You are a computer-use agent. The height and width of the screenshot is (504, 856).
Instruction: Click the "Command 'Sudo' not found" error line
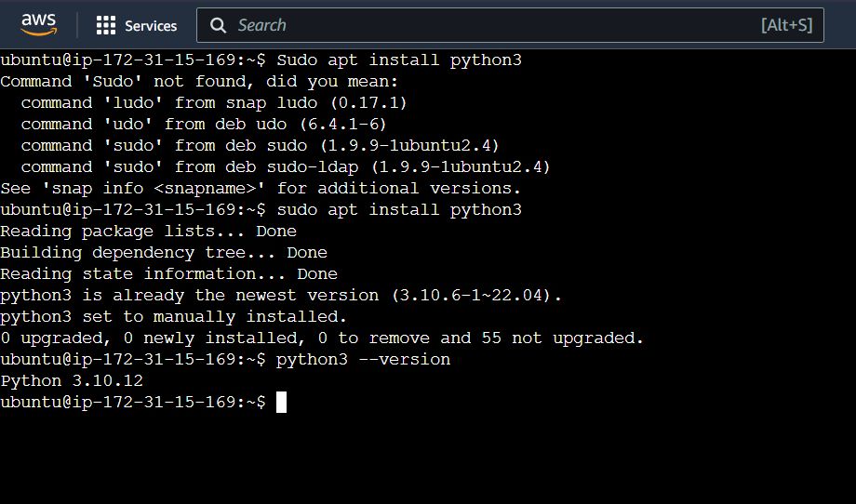point(200,81)
